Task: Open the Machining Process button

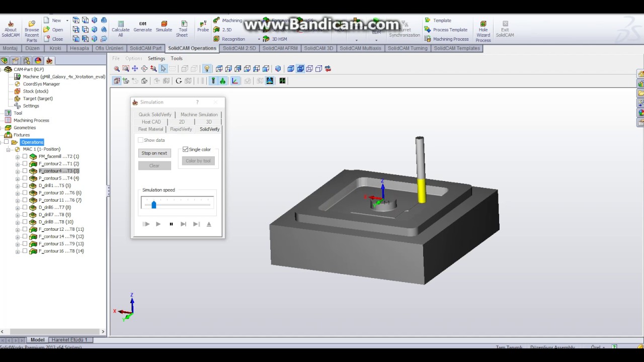Action: point(446,39)
